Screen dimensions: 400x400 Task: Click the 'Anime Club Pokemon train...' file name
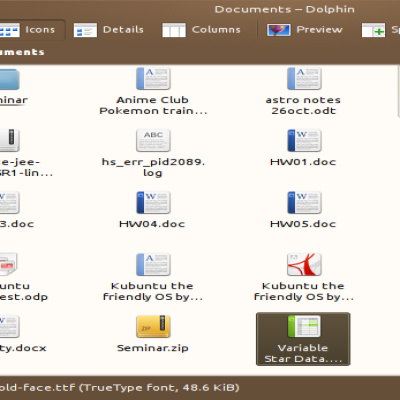pyautogui.click(x=153, y=105)
